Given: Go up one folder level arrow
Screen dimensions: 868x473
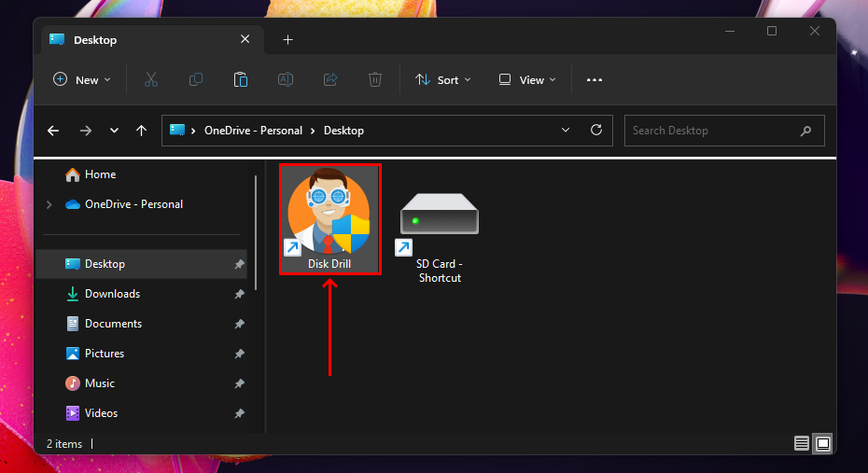Looking at the screenshot, I should (x=141, y=131).
